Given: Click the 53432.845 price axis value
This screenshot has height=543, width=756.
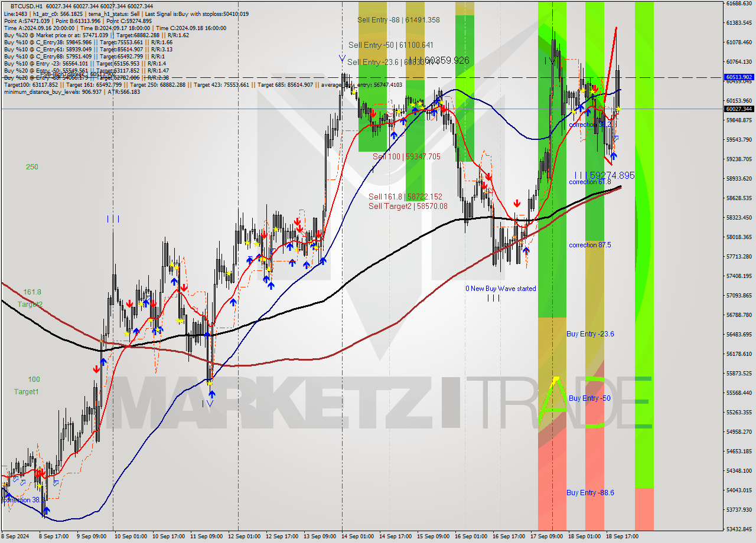Looking at the screenshot, I should pos(739,529).
